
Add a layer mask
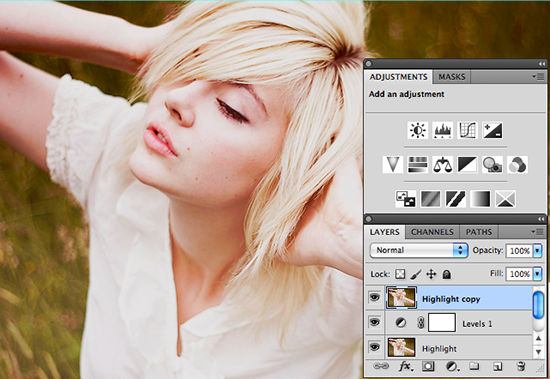[428, 367]
